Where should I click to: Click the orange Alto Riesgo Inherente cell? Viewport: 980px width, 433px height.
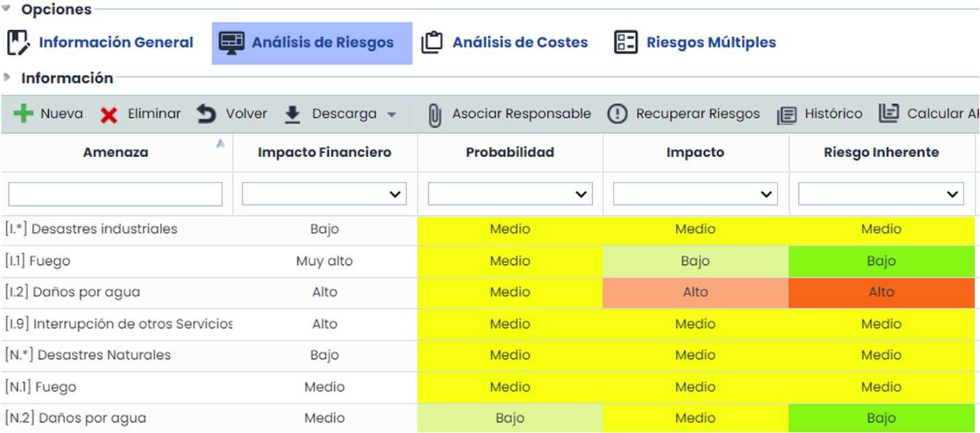pyautogui.click(x=881, y=292)
